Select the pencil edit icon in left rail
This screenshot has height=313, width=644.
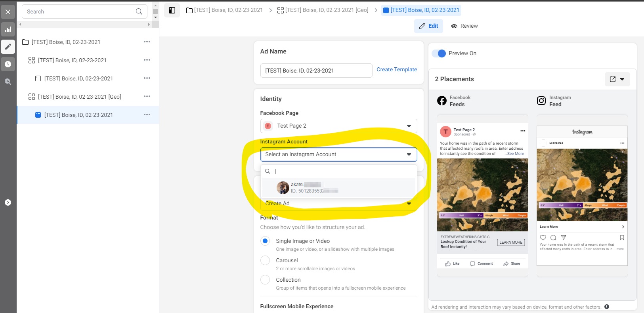8,47
